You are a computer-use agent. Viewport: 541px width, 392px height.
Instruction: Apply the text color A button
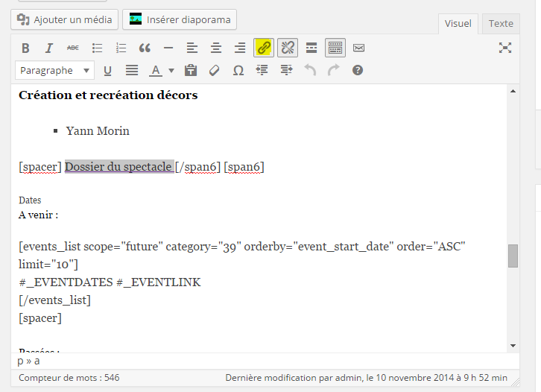(156, 70)
